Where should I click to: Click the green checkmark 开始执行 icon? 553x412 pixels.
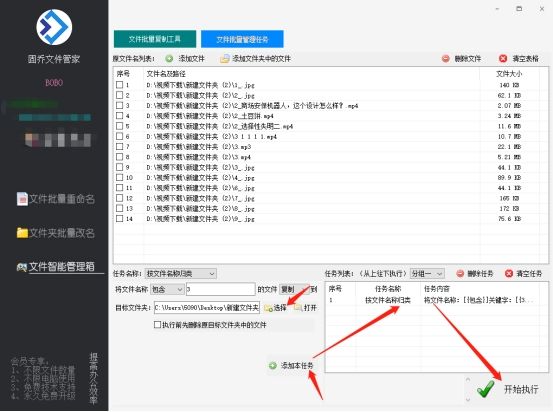click(x=486, y=389)
